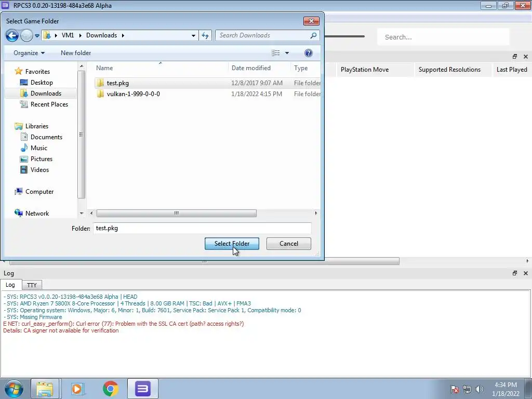Sort RPCS3 list by PlayStation Move
The image size is (532, 399).
(x=376, y=70)
